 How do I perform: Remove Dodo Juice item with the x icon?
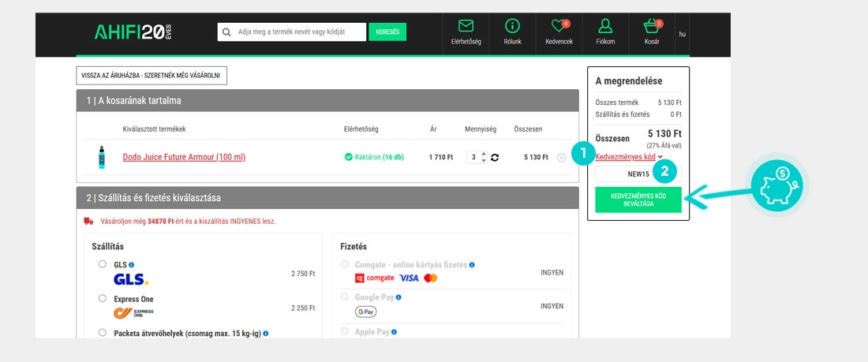tap(561, 157)
